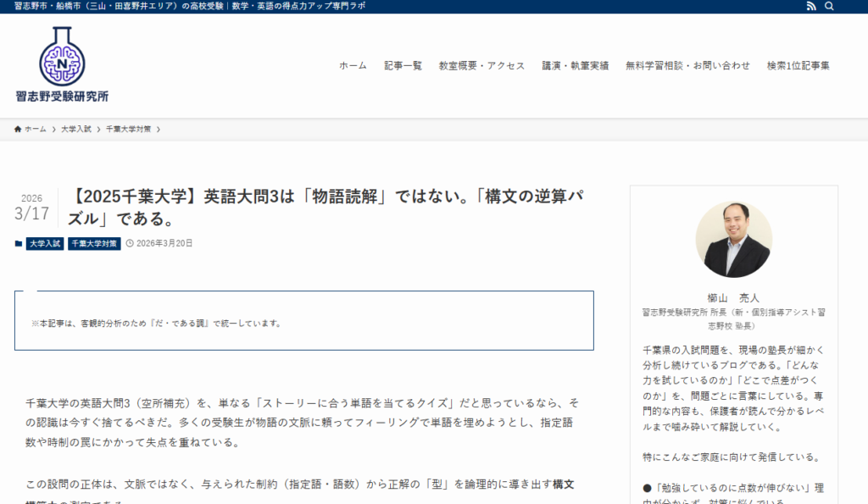Click the clock icon by the publish date
The width and height of the screenshot is (868, 504).
click(130, 243)
